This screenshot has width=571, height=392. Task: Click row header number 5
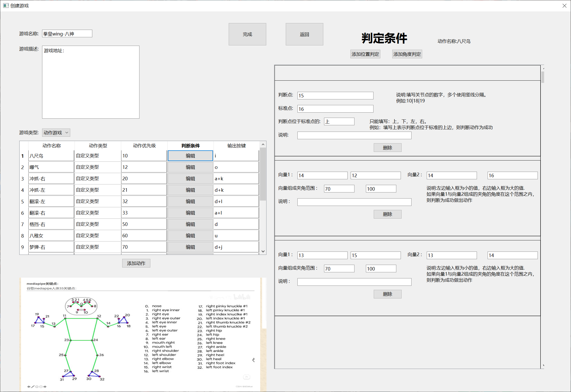[x=23, y=201]
